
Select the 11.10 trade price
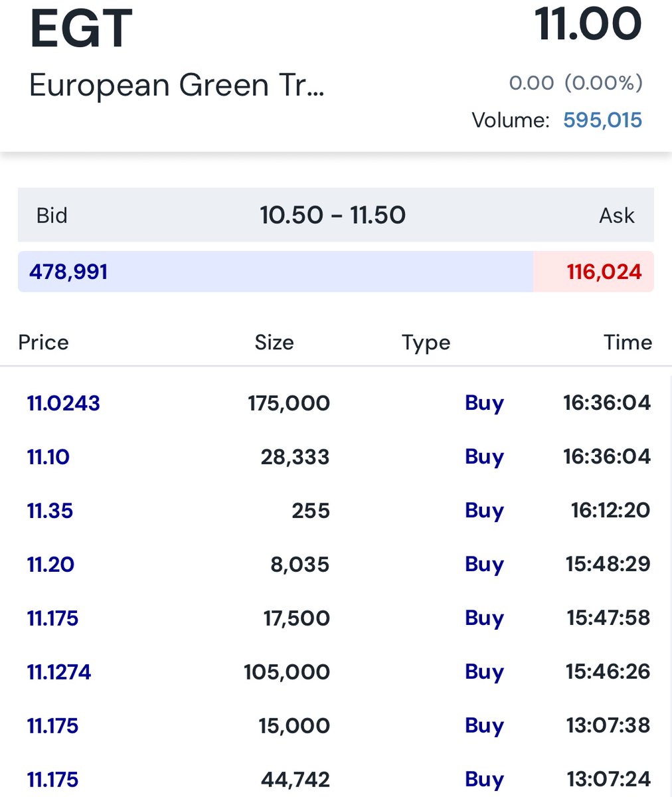(48, 457)
